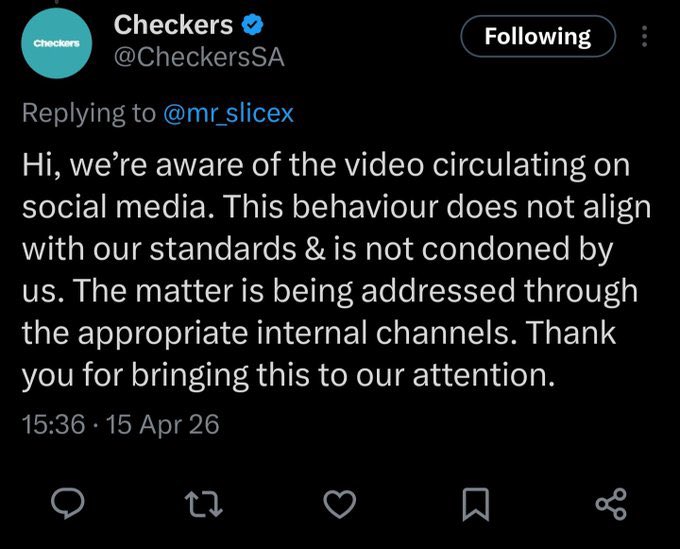Screen dimensions: 680x549
Task: Toggle the Following button
Action: pos(537,37)
